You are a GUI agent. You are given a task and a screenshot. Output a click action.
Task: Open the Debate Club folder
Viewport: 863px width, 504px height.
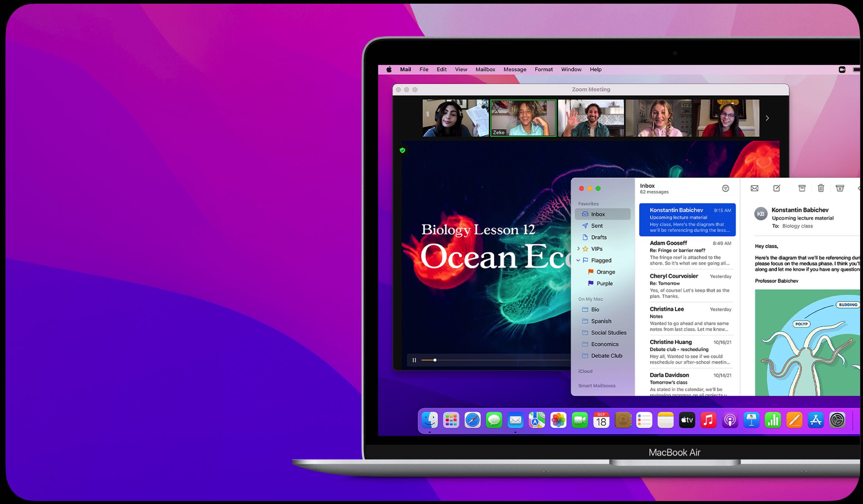pyautogui.click(x=603, y=356)
